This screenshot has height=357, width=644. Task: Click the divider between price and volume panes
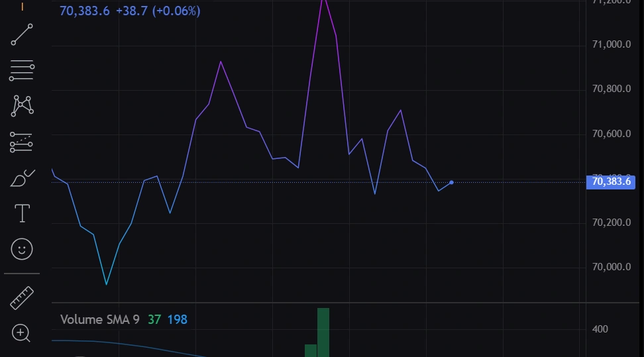[318, 303]
